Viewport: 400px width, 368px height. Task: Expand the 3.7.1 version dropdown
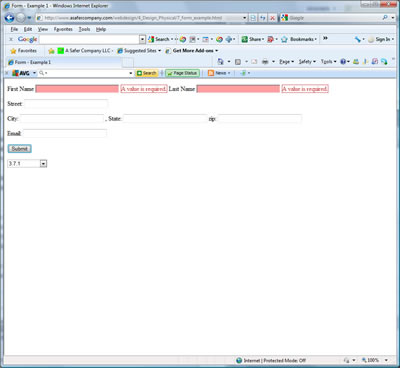[43, 163]
